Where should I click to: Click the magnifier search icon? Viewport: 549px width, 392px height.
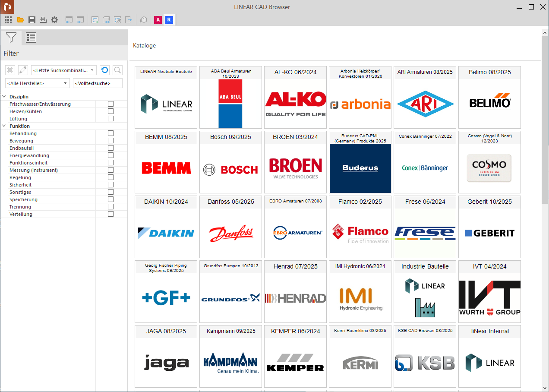[117, 70]
